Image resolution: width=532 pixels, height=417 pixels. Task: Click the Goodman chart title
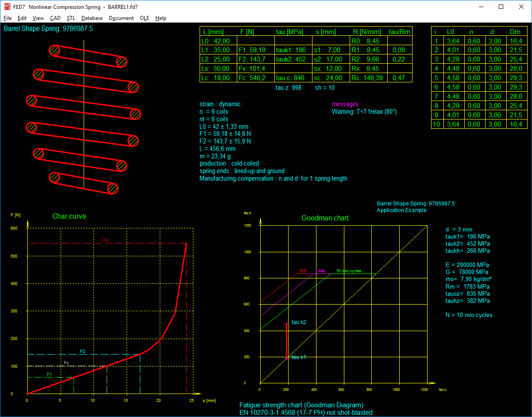(325, 218)
